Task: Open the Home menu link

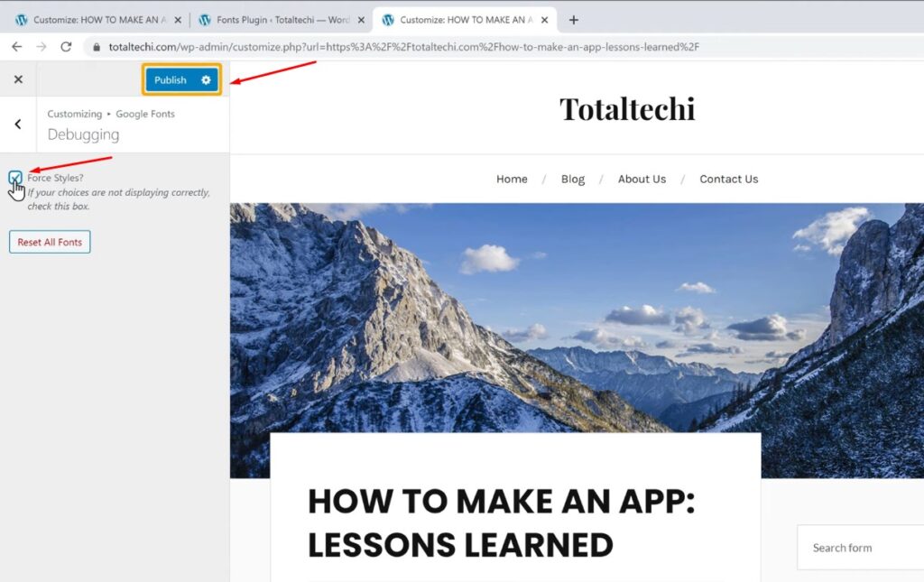Action: click(512, 179)
